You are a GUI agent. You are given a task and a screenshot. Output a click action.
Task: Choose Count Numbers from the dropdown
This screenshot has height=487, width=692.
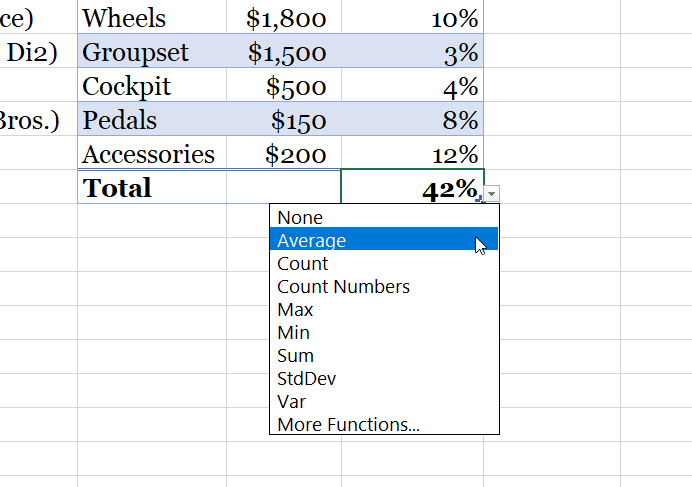384,287
